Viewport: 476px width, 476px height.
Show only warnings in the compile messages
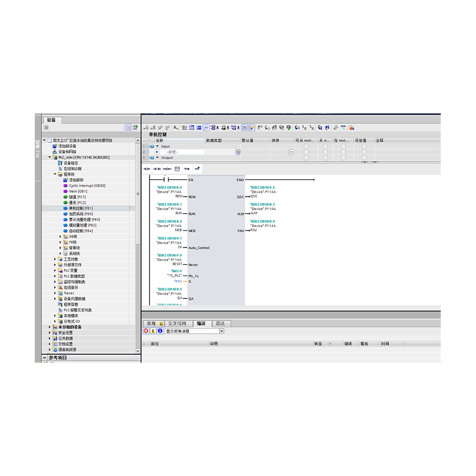(153, 331)
